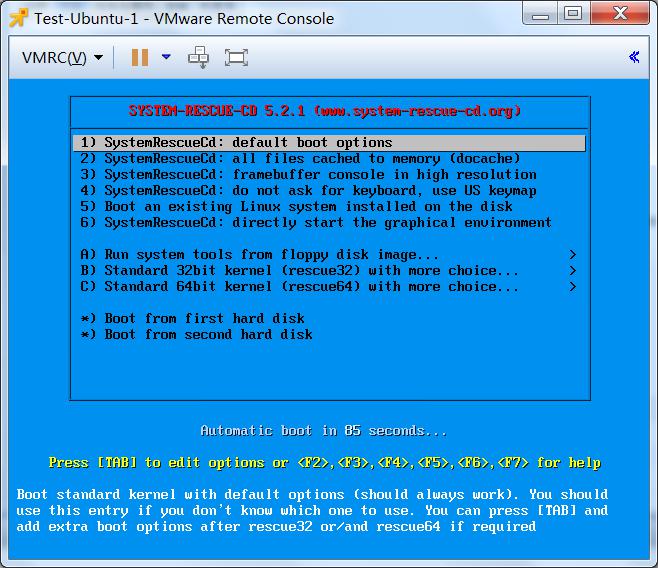This screenshot has width=658, height=568.
Task: Choose '3) framebuffer console in high resolution'
Action: pos(329,175)
